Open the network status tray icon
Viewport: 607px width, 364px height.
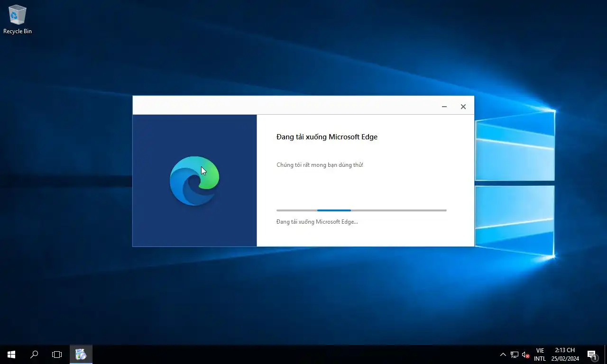click(515, 355)
